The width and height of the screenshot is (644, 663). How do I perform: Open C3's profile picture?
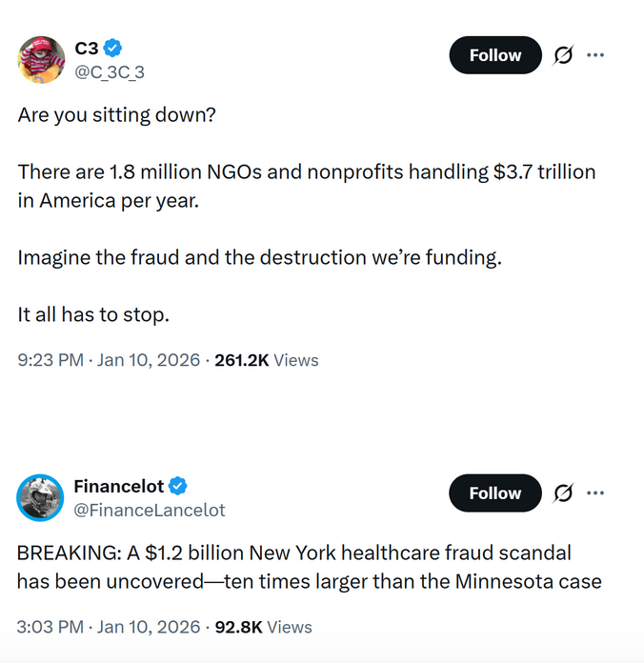coord(41,59)
